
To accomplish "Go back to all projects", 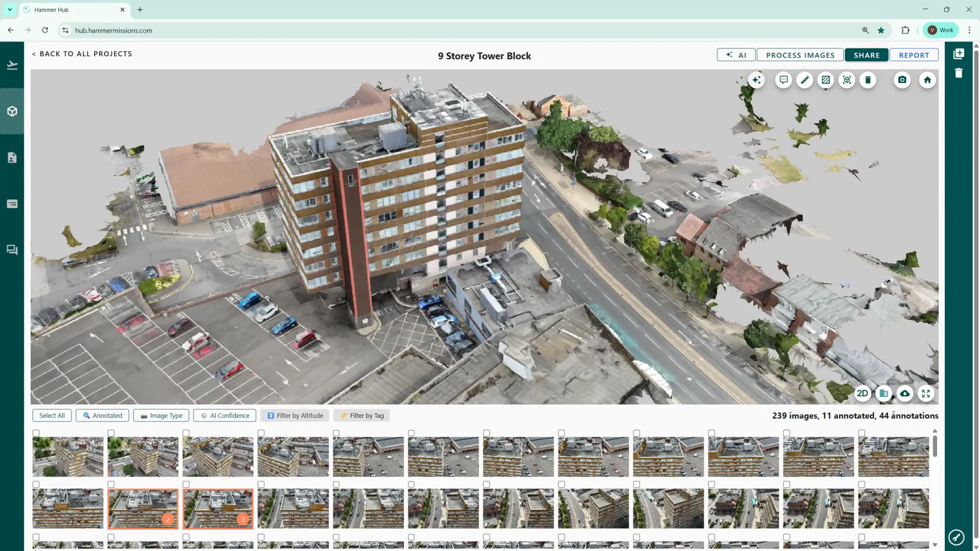I will (x=82, y=54).
